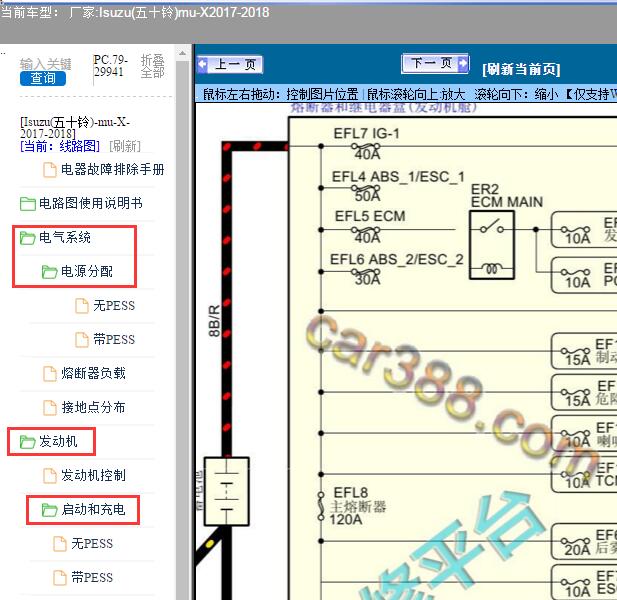617x600 pixels.
Task: Click document icon of 带PESS under 电源分配
Action: (x=82, y=340)
